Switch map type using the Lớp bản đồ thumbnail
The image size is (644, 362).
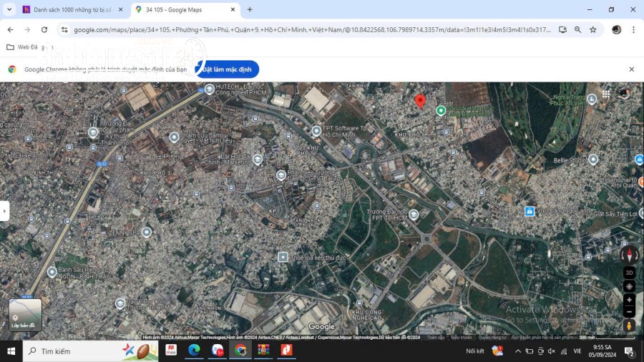point(25,315)
